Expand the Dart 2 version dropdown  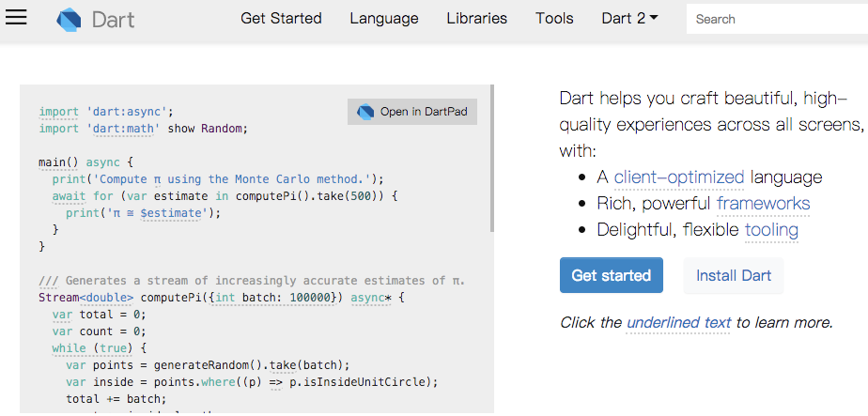[630, 18]
